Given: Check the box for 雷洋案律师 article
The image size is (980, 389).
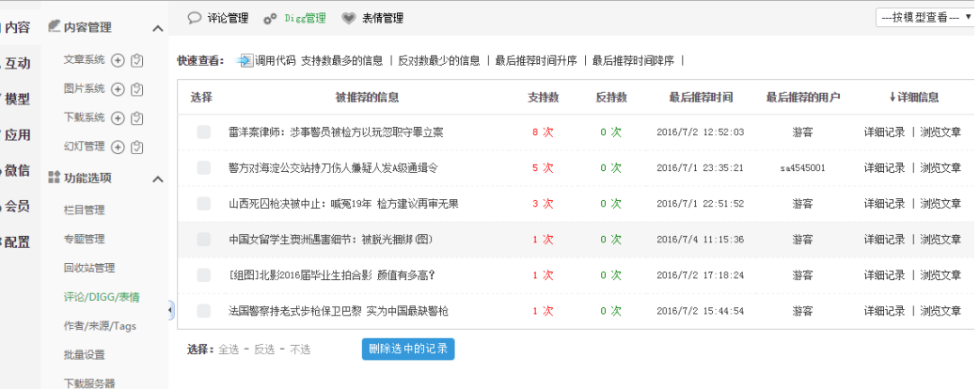Looking at the screenshot, I should pos(203,132).
